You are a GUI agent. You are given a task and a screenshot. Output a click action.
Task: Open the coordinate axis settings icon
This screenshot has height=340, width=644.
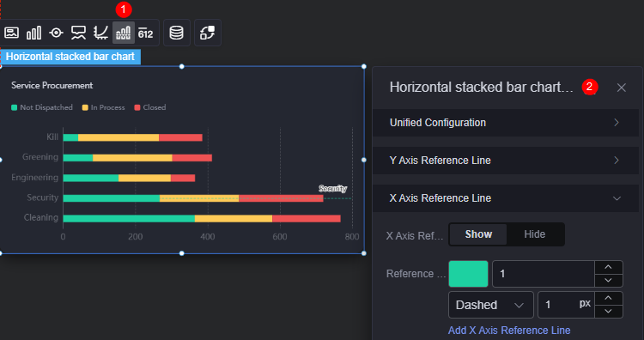coord(100,33)
